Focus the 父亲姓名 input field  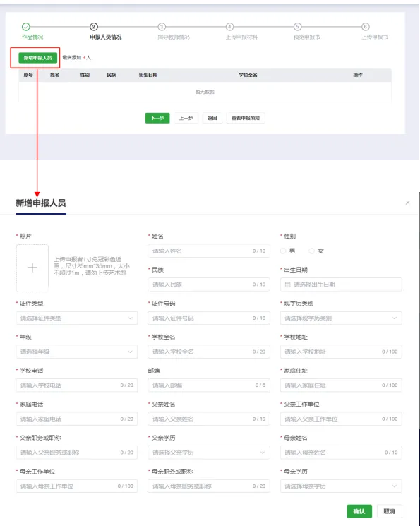209,419
